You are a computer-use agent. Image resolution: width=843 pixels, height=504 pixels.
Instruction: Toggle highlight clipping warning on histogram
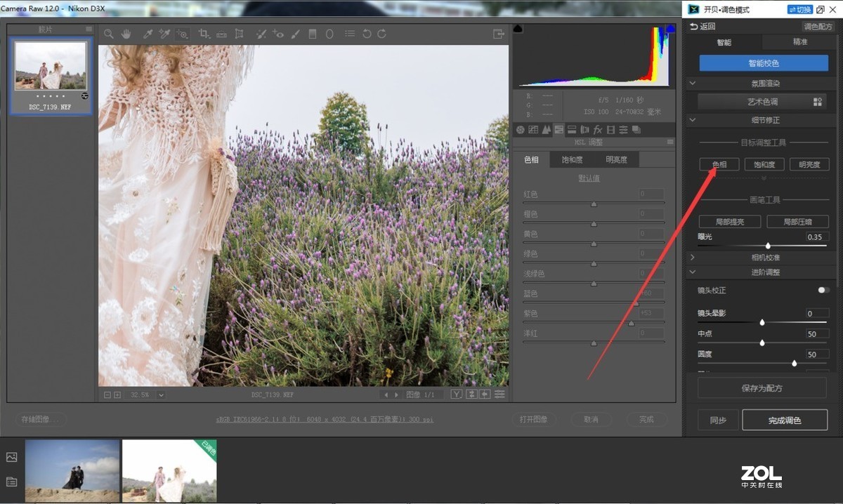click(670, 29)
